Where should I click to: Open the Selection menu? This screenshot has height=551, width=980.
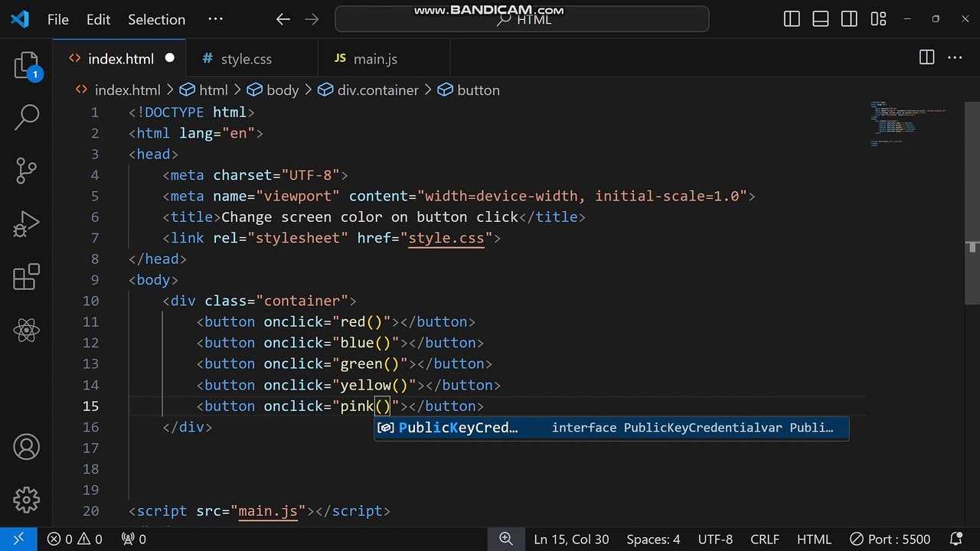pos(156,20)
